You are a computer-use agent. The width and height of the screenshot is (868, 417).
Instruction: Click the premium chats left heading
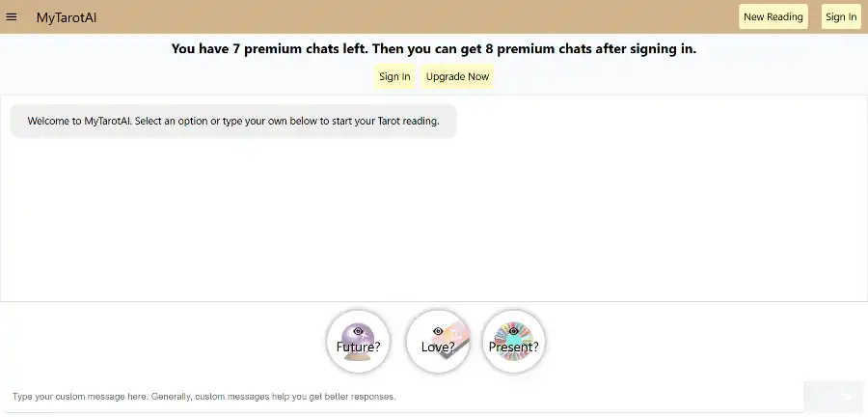tap(434, 48)
